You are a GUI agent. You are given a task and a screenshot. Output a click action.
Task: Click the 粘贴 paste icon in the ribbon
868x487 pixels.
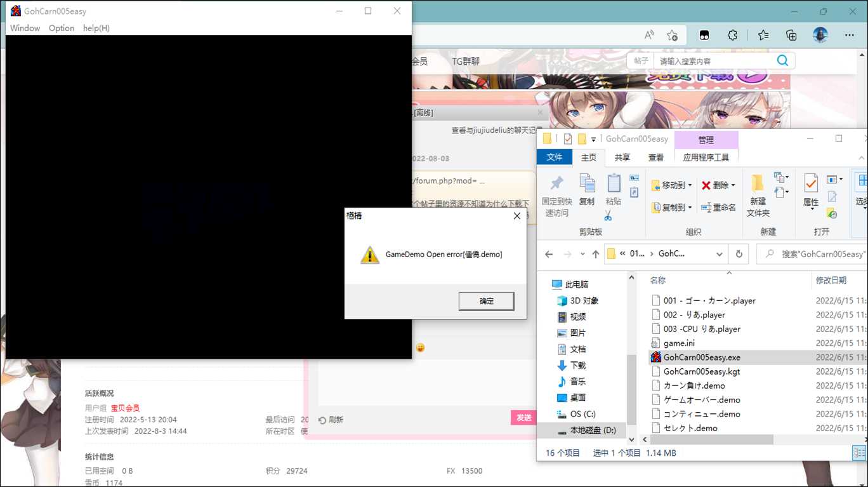coord(614,183)
